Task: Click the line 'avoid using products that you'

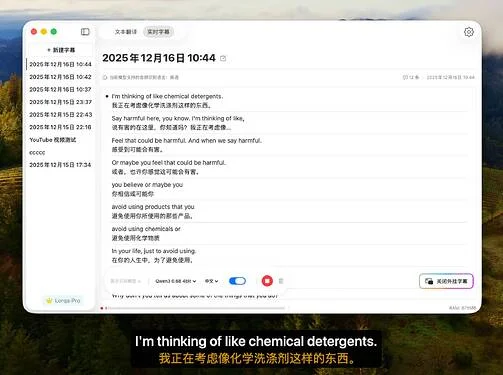Action: 153,207
